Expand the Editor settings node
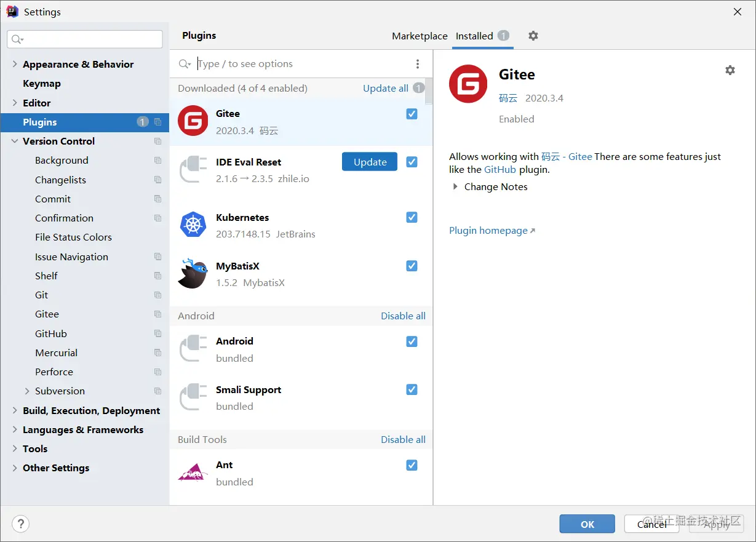Viewport: 756px width, 542px height. point(15,103)
